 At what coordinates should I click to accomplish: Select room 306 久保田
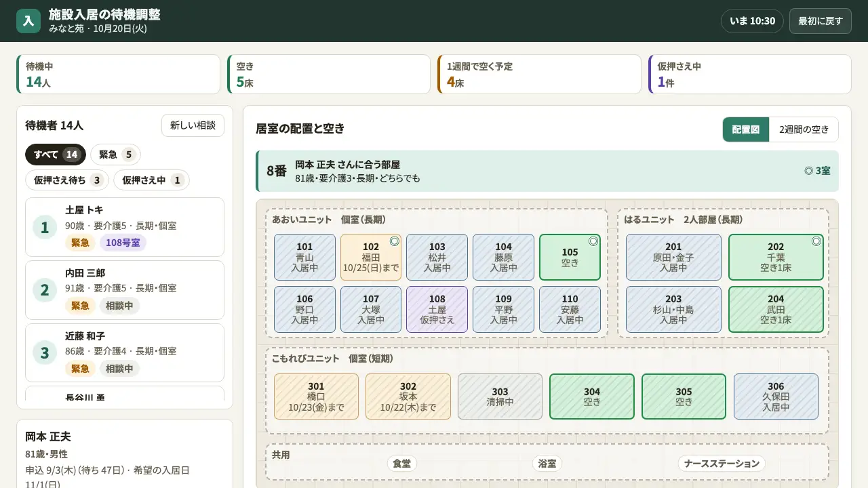(x=776, y=396)
